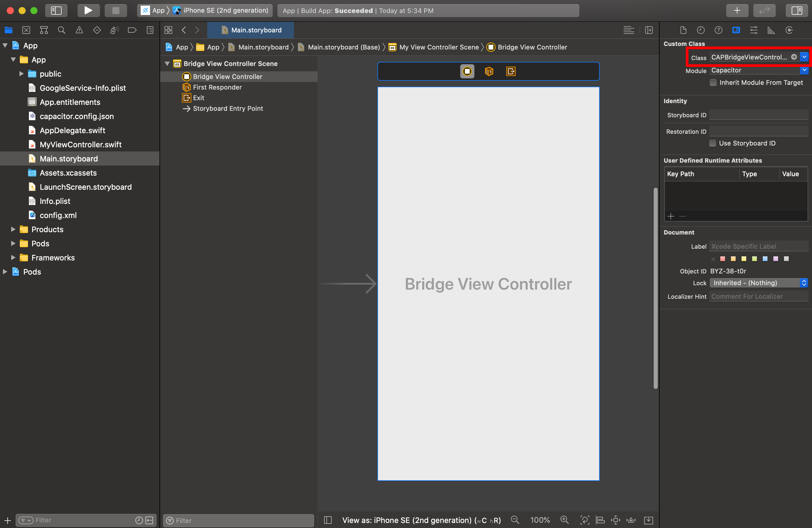
Task: Click the 100% zoom level button
Action: [540, 520]
